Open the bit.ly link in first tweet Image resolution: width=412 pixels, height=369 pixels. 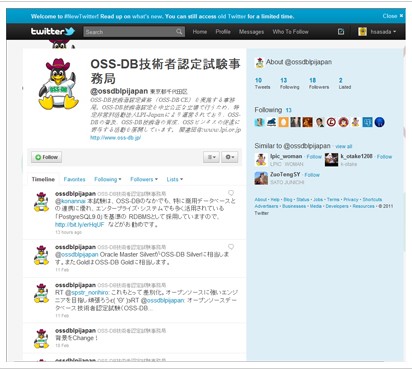coord(79,225)
